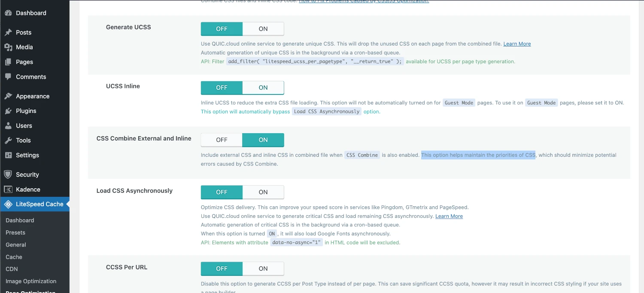
Task: Set UCSS Inline to OFF
Action: point(222,88)
